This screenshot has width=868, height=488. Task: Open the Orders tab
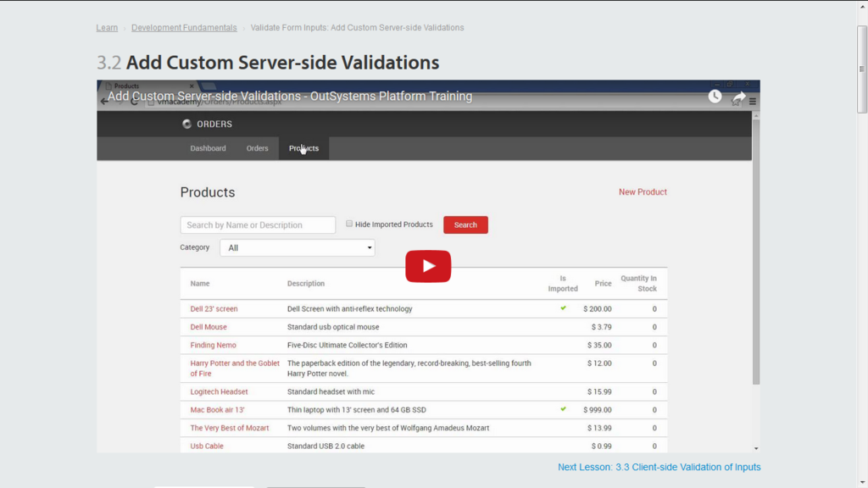(x=257, y=148)
